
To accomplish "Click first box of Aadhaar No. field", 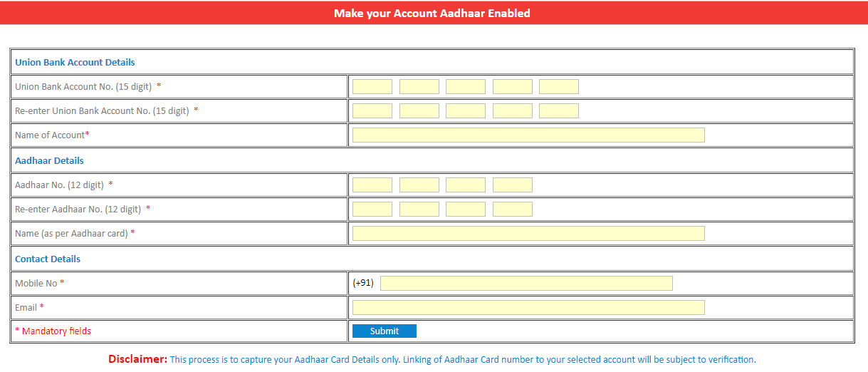I will [x=372, y=185].
